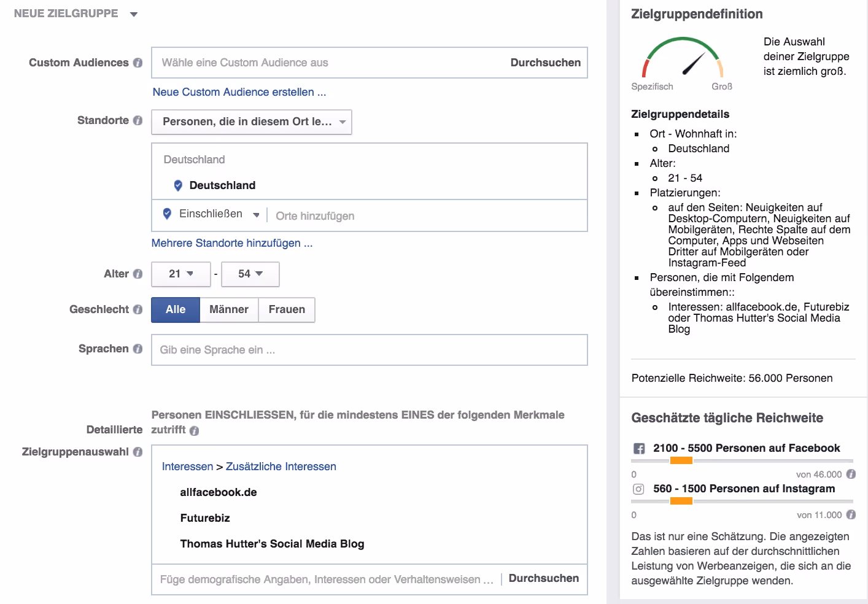Click '2100 - 5500 Personen auf Facebook'
Viewport: 868px width, 604px height.
[746, 448]
